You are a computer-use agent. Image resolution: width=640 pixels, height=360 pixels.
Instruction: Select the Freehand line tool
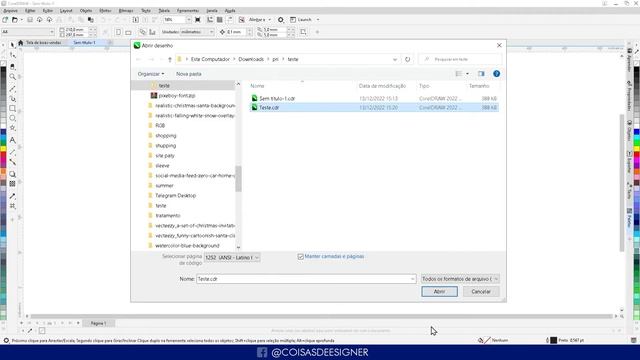[x=13, y=88]
